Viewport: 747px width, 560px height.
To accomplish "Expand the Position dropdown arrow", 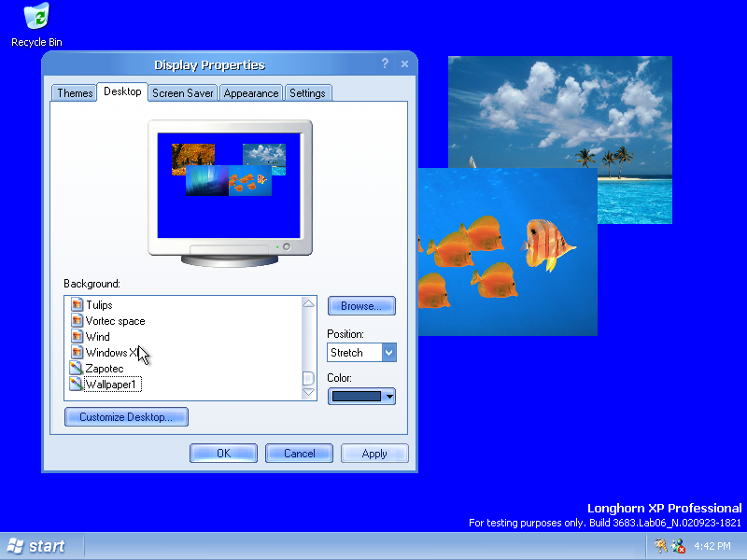I will [388, 353].
